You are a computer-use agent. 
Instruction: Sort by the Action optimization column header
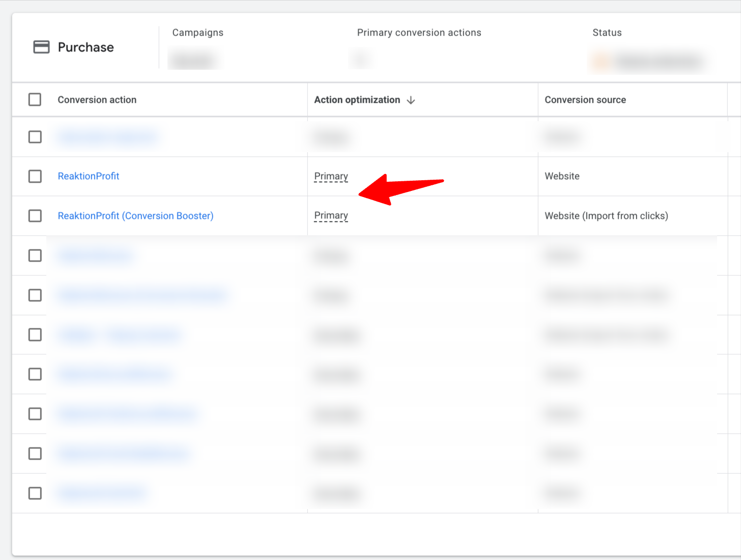[x=357, y=100]
